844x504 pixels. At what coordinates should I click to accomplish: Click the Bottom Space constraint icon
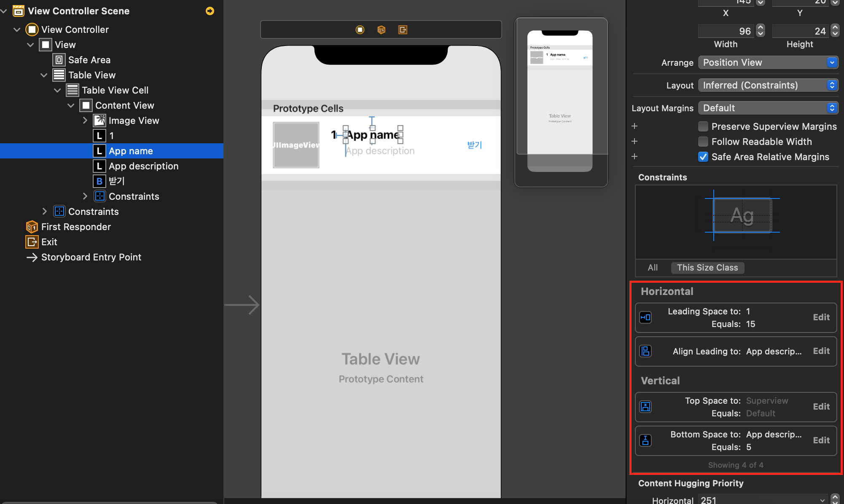click(x=645, y=440)
